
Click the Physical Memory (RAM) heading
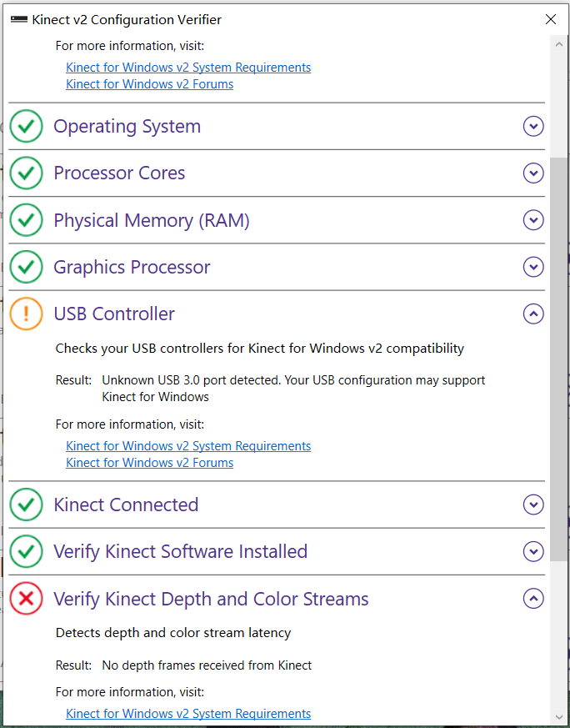[152, 220]
